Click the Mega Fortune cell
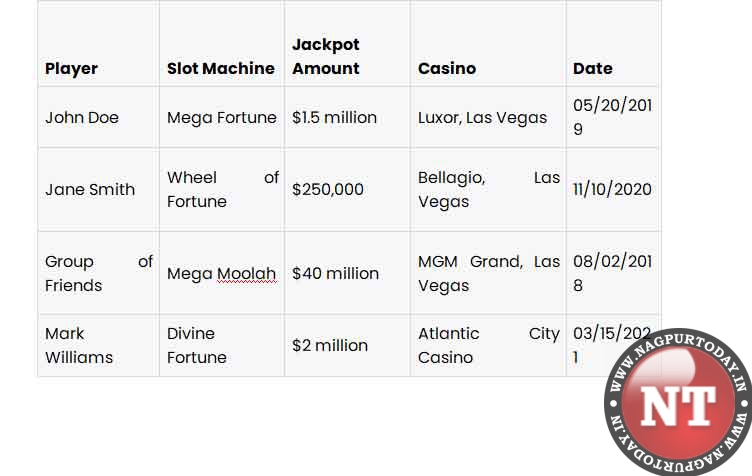 [x=222, y=117]
